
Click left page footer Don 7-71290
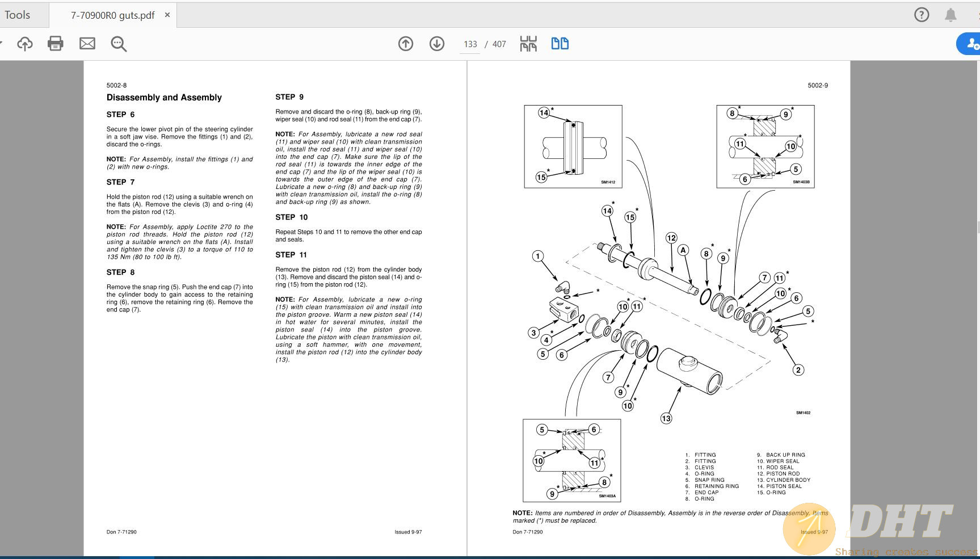click(121, 532)
